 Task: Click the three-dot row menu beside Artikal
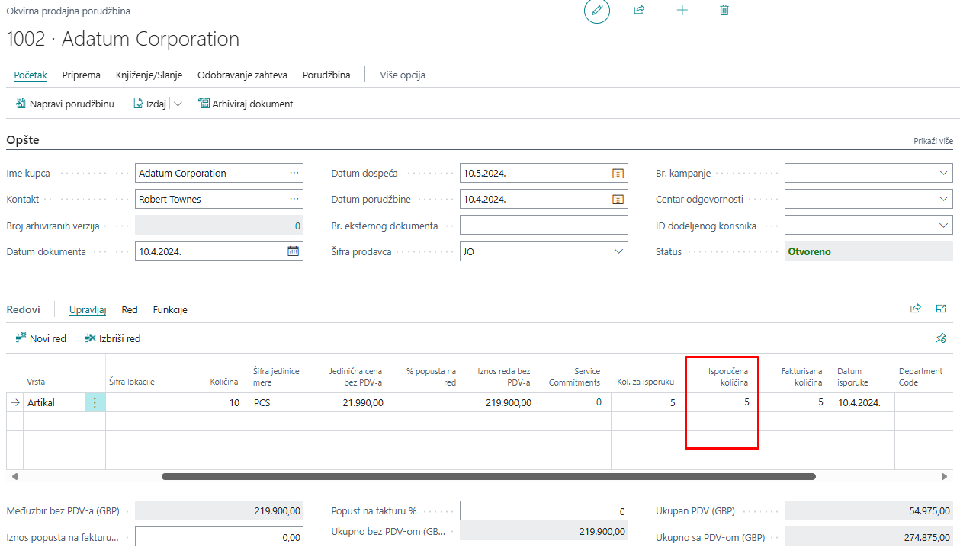coord(95,403)
